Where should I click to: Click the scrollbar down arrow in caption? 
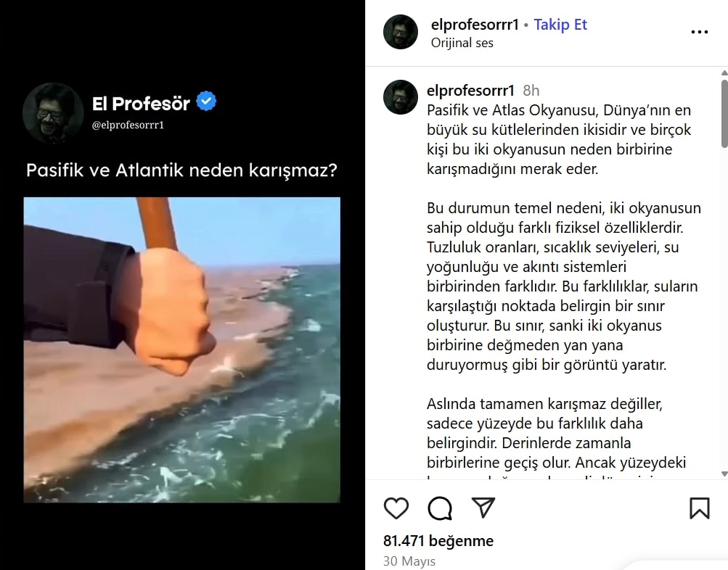(724, 474)
